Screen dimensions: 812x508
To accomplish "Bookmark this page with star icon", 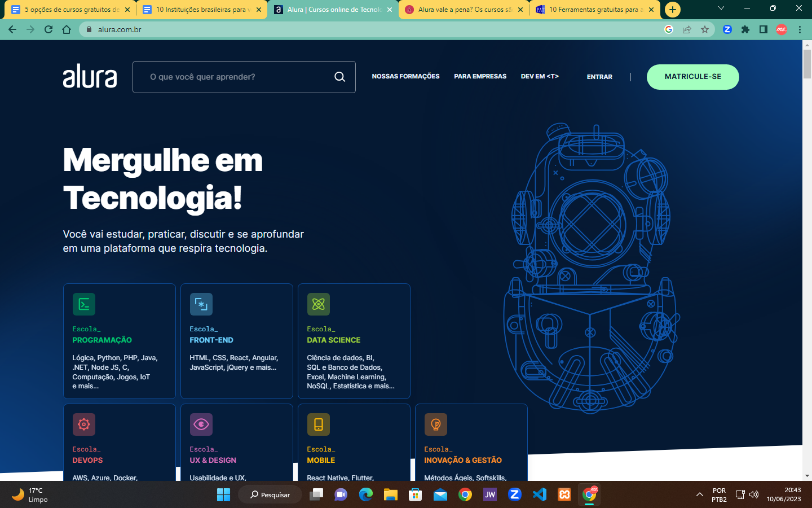I will [705, 29].
